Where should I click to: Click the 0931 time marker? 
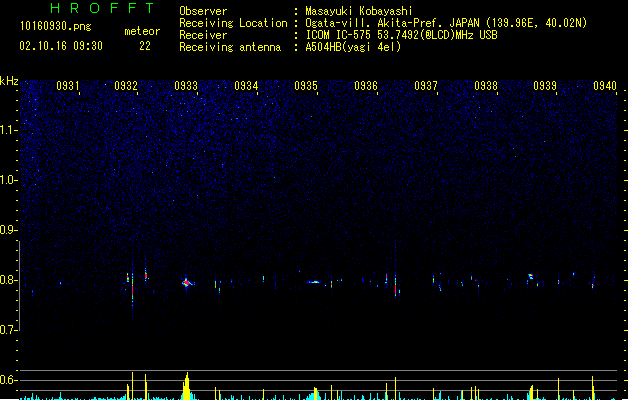[67, 86]
